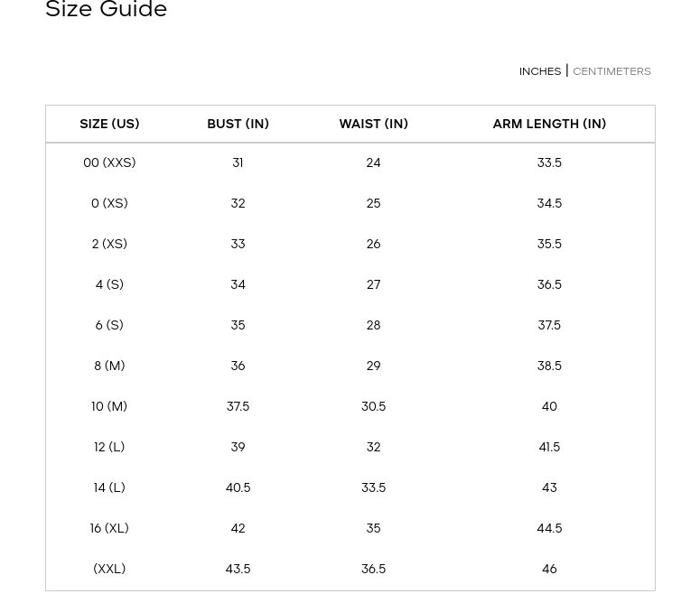Click the SIZE (US) column header
Image resolution: width=700 pixels, height=603 pixels.
coord(109,124)
